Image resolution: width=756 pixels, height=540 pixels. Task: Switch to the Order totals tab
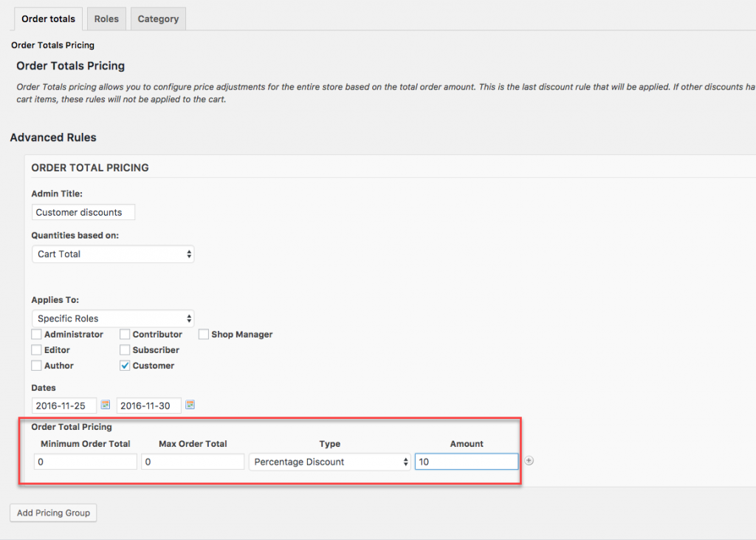[x=48, y=18]
